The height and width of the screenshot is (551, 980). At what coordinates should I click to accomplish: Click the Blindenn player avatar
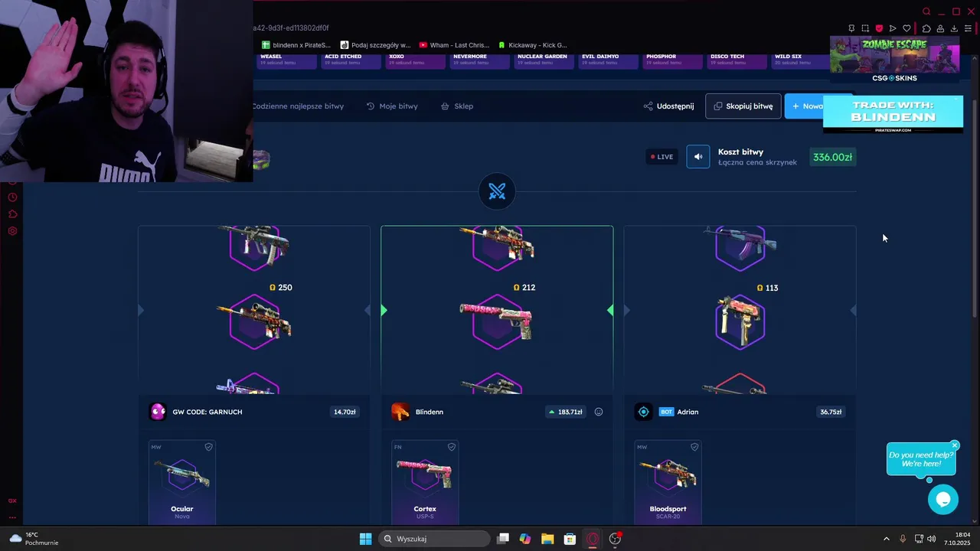pyautogui.click(x=400, y=412)
